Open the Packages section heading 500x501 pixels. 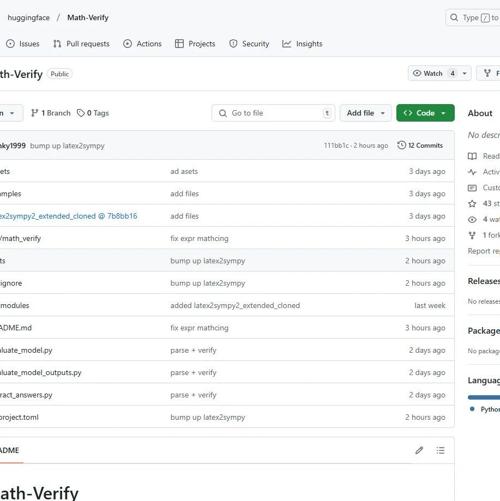click(484, 331)
